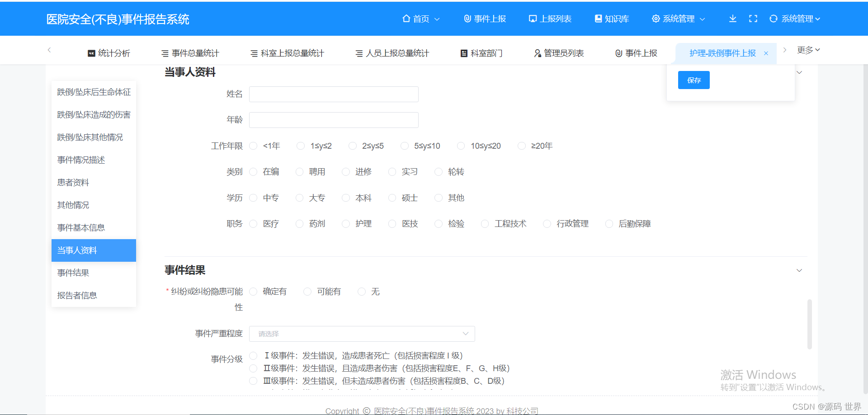This screenshot has height=415, width=868.
Task: Click the gear icon beside 系统管理 menu
Action: click(656, 19)
